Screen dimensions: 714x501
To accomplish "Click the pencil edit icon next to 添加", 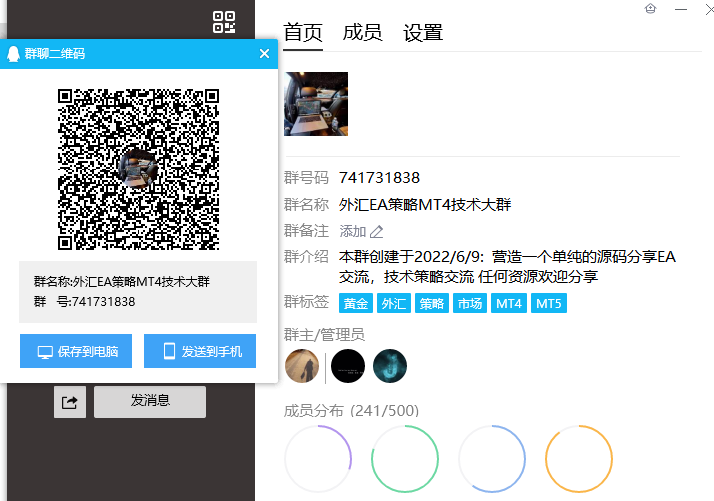I will point(377,232).
